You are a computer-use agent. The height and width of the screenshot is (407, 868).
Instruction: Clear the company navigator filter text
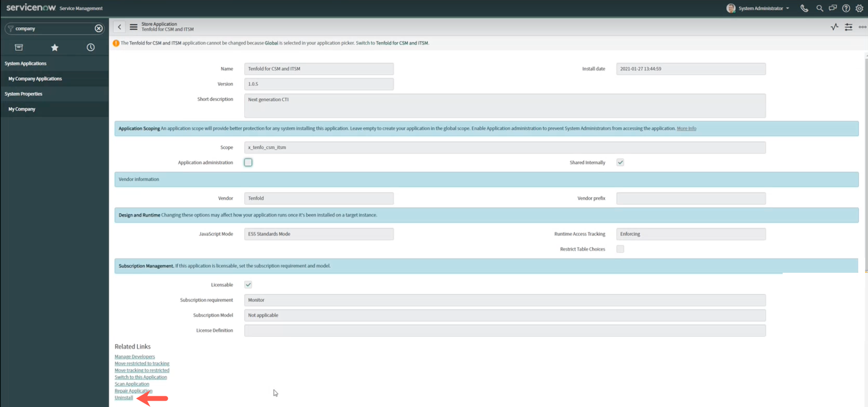tap(99, 28)
